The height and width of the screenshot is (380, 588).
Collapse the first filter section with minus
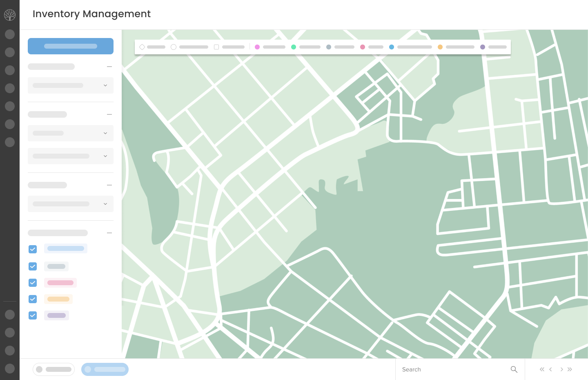point(109,67)
